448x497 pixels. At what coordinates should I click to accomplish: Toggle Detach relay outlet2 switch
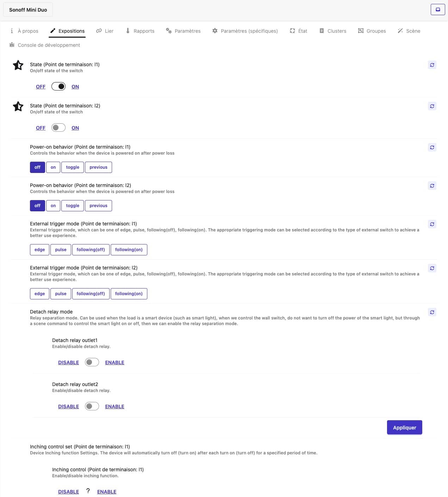[x=92, y=406]
